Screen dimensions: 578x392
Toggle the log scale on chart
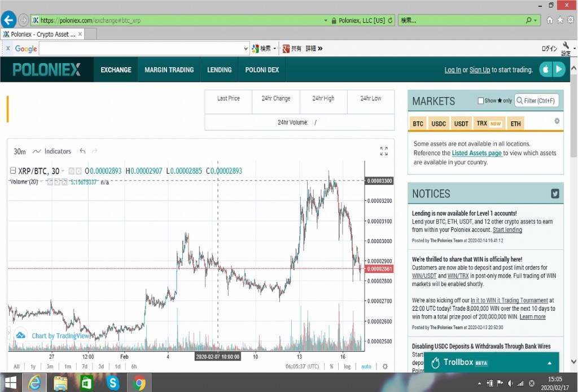pyautogui.click(x=347, y=367)
